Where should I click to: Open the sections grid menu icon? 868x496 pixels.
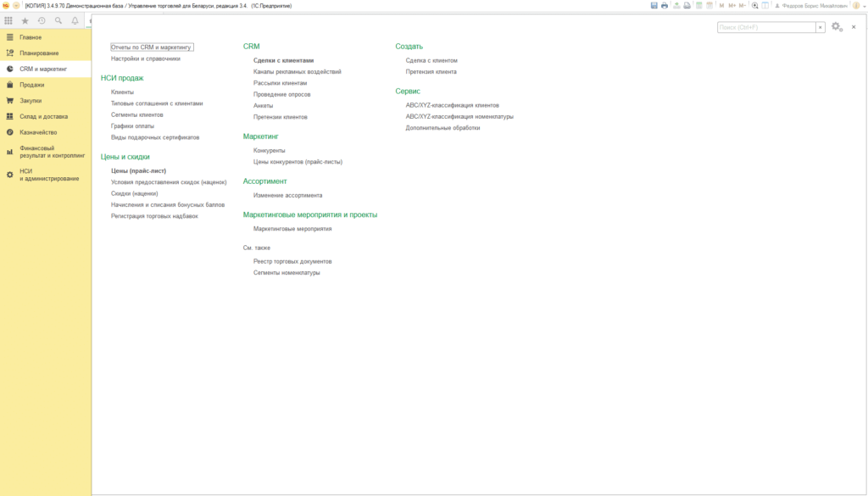point(8,20)
